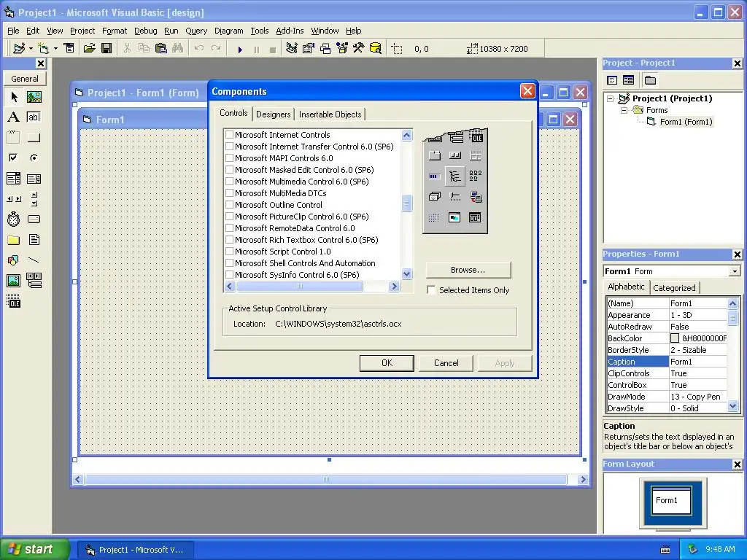Viewport: 747px width, 560px height.
Task: Check Microsoft Internet Controls
Action: pyautogui.click(x=229, y=135)
